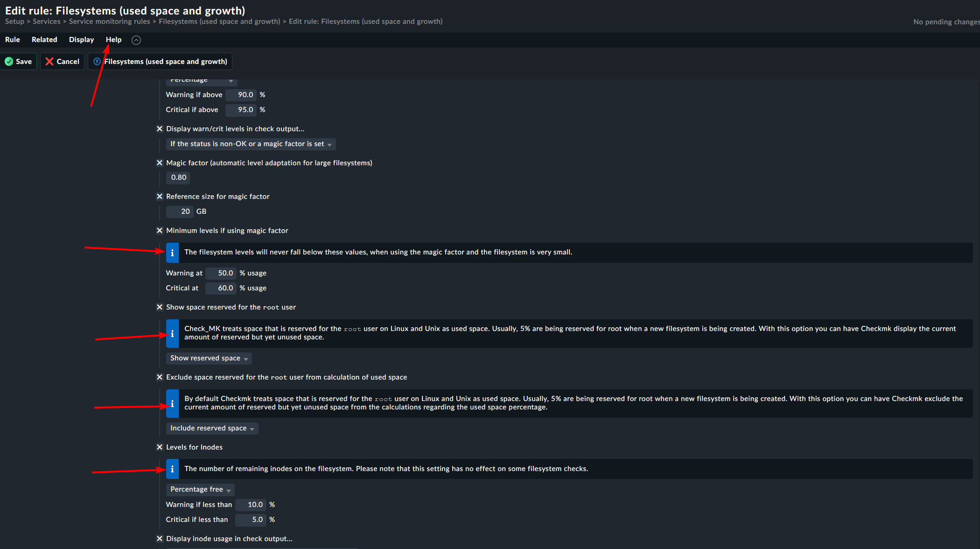Screen dimensions: 980x549
Task: Open the Help menu
Action: [x=113, y=40]
